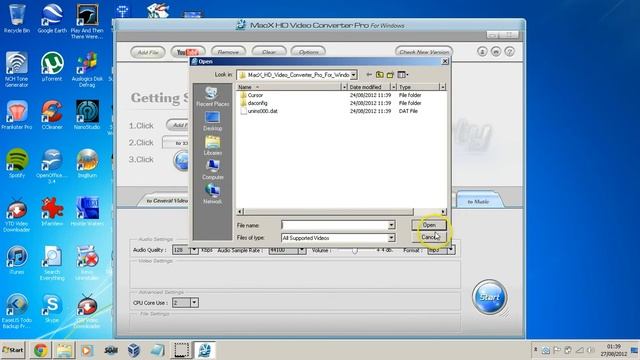Select the Skype desktop icon
The width and height of the screenshot is (640, 360).
52,309
